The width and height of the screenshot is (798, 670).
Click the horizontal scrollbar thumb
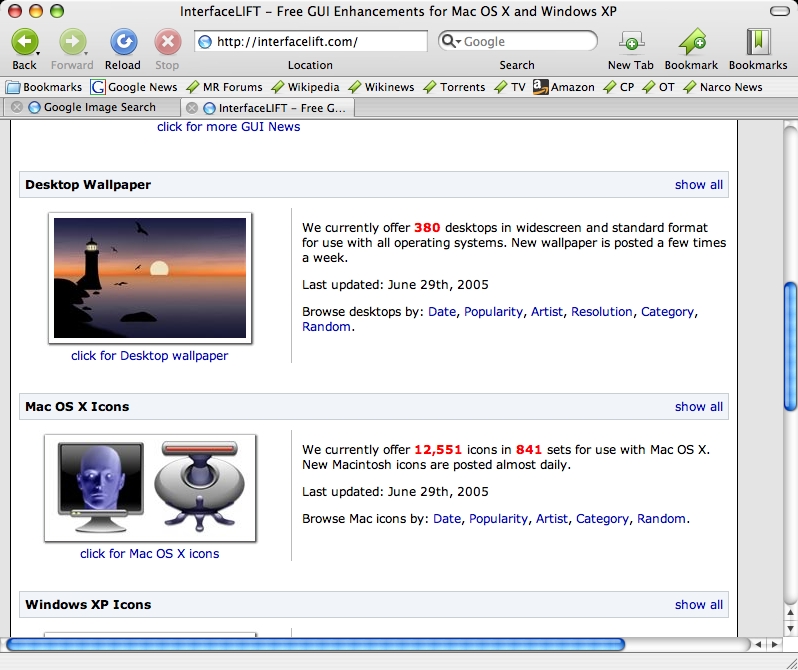[x=315, y=645]
